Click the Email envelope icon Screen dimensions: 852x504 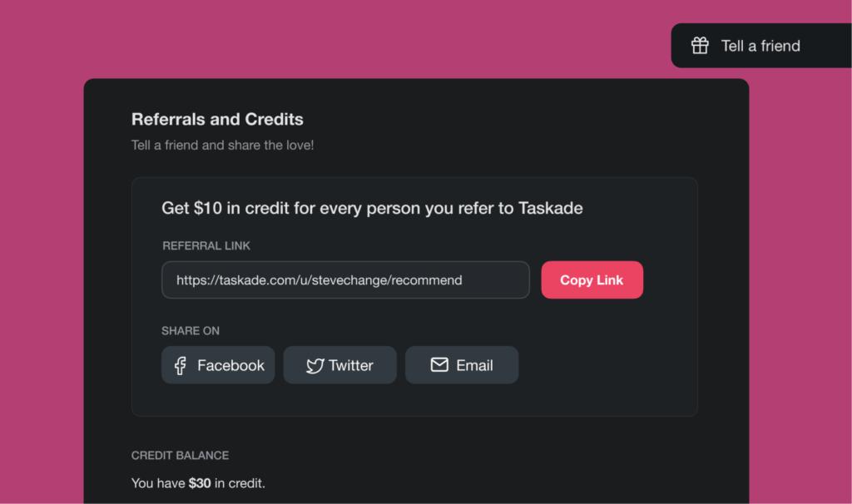click(x=439, y=365)
